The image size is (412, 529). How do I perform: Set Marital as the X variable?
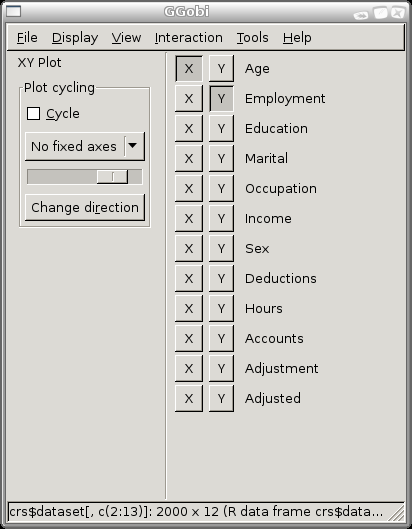[189, 159]
